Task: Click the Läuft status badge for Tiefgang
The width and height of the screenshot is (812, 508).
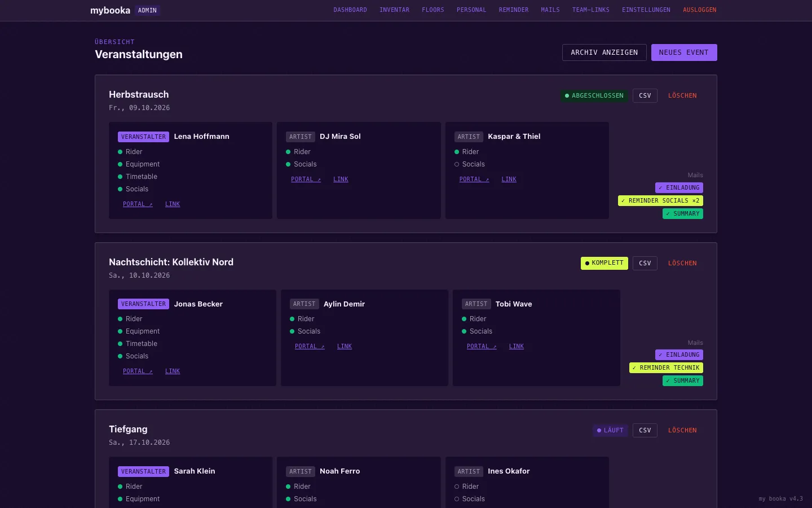Action: 610,431
